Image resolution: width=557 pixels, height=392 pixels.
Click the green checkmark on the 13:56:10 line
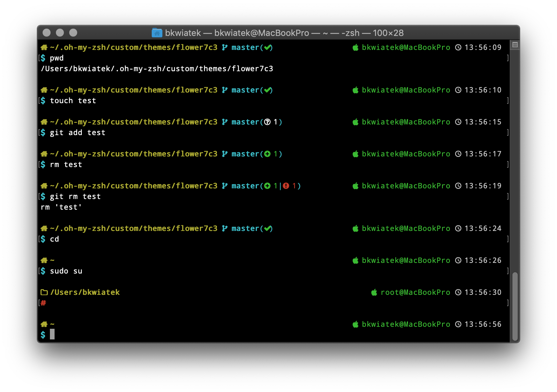[268, 90]
